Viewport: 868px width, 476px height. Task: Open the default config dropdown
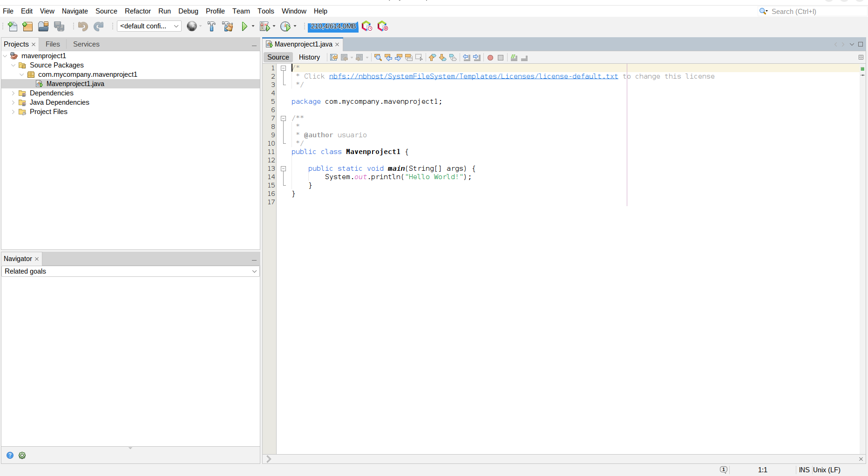point(149,26)
